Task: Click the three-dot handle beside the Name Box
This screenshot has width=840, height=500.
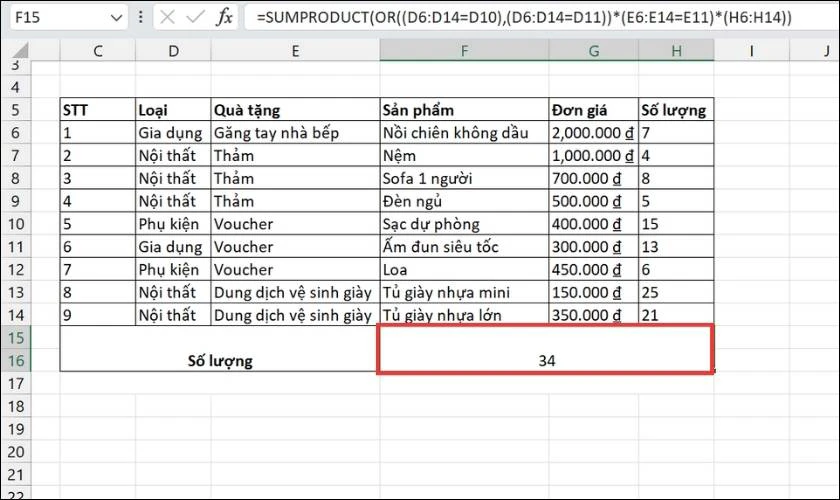Action: pos(140,17)
